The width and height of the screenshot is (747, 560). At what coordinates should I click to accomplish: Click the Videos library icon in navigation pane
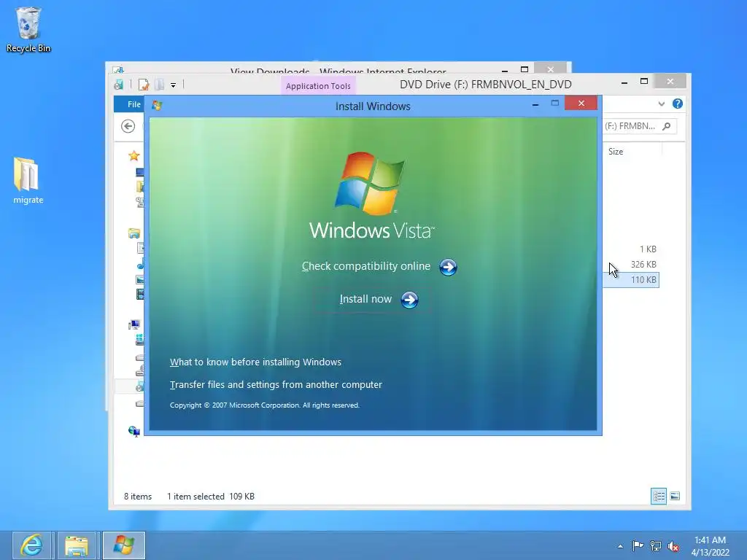140,295
